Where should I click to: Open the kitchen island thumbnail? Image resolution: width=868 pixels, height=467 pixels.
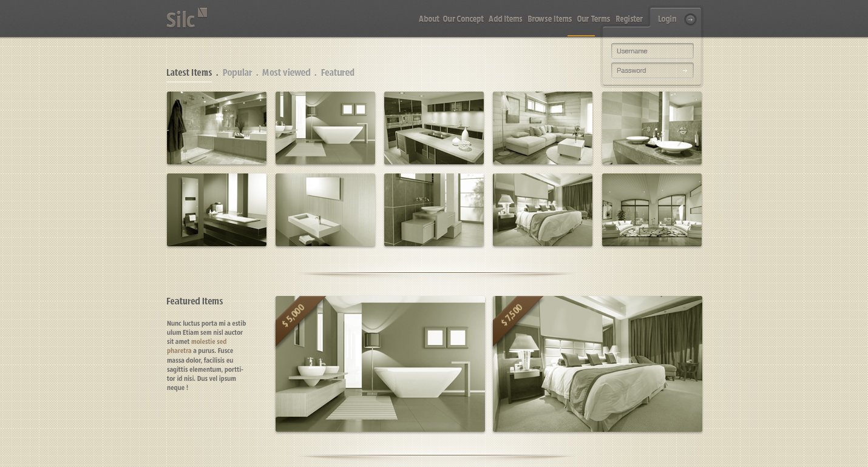pos(434,128)
